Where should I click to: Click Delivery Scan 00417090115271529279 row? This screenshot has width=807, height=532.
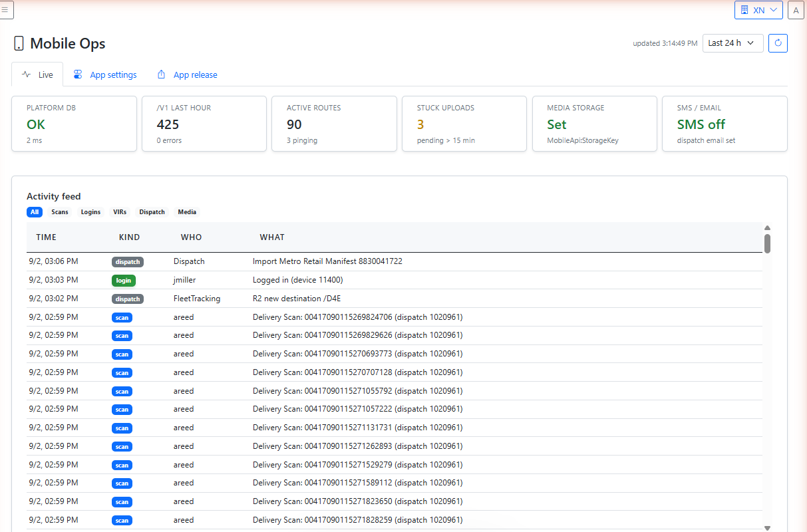point(395,465)
